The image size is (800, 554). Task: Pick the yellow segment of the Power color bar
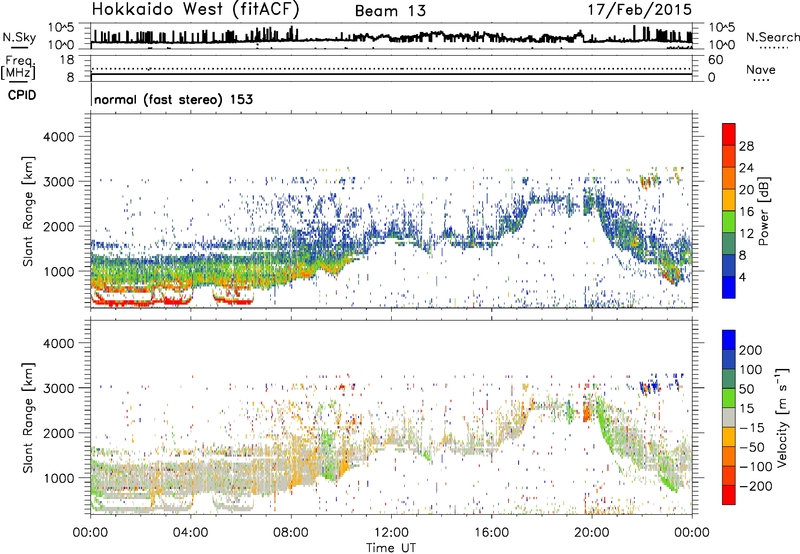pyautogui.click(x=729, y=200)
